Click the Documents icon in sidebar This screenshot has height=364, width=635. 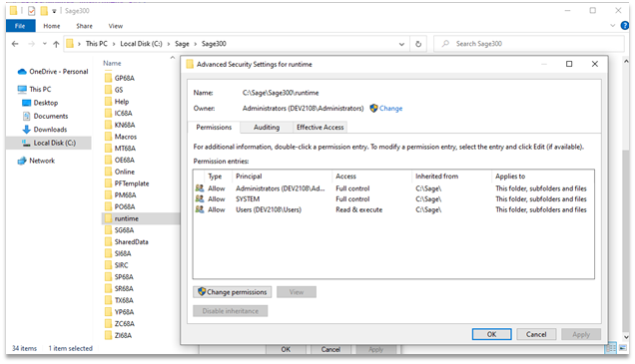click(26, 116)
